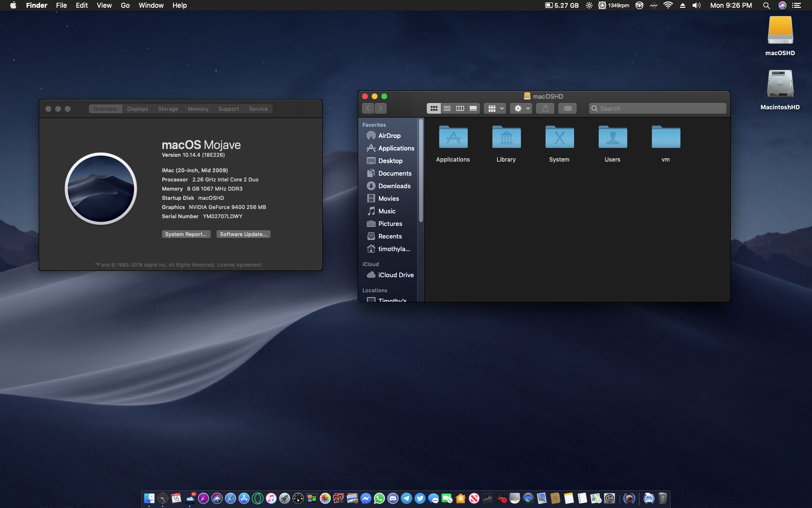Viewport: 812px width, 508px height.
Task: Click the Finder sidebar scrollbar
Action: [x=421, y=170]
